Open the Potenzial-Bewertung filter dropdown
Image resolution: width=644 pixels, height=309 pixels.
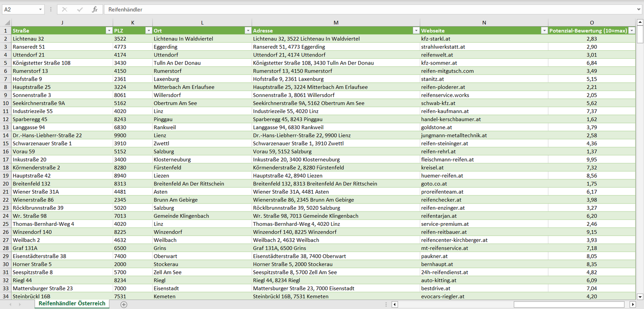(x=632, y=31)
